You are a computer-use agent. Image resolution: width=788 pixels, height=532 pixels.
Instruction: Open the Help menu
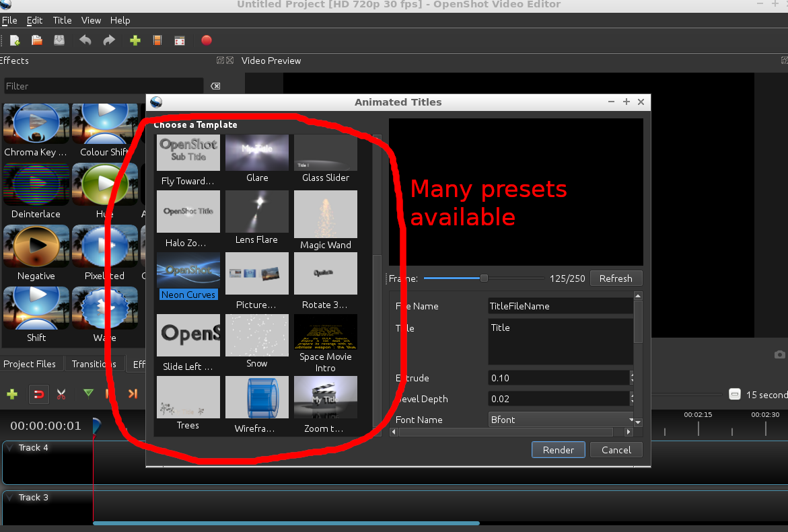[x=120, y=21]
